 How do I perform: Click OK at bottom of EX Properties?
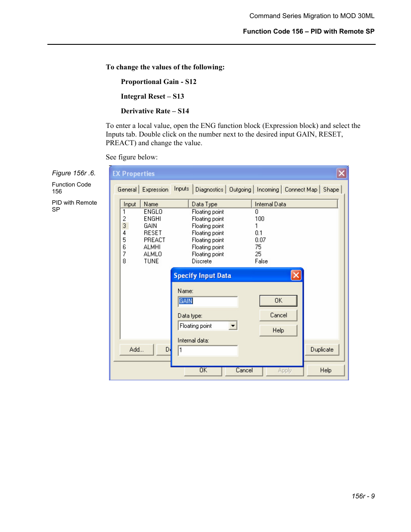[203, 370]
